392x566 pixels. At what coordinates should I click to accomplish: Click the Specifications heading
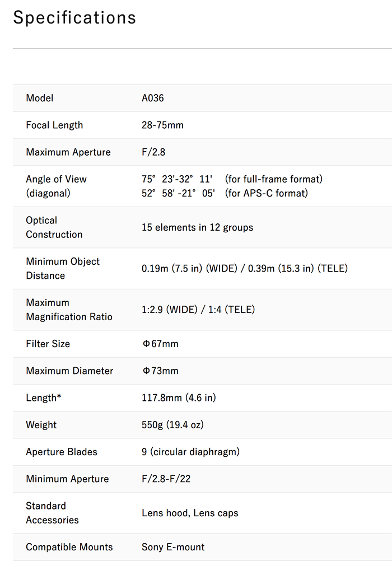74,18
